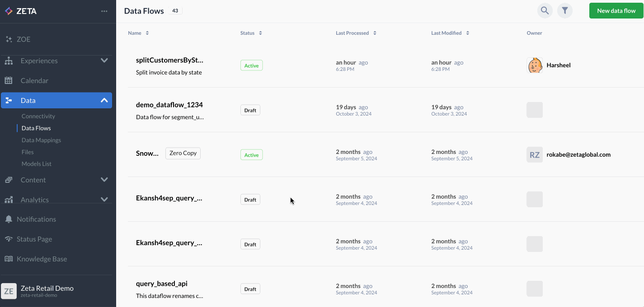Expand the Content section chevron
The width and height of the screenshot is (644, 307).
coord(104,180)
